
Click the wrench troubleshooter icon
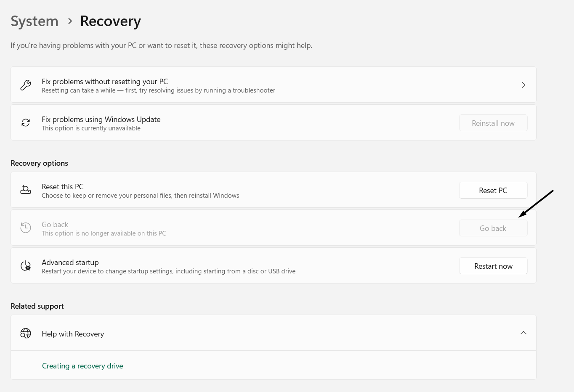26,85
